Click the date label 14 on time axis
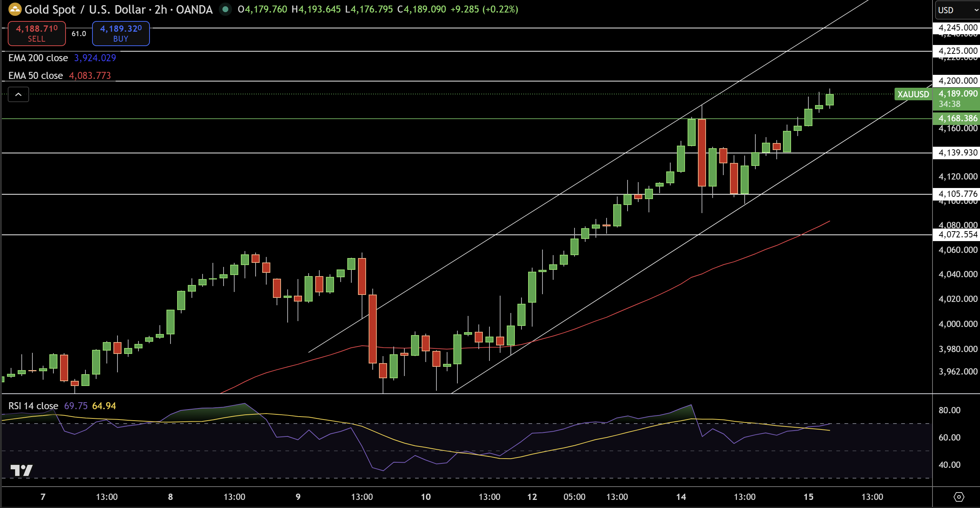 681,497
